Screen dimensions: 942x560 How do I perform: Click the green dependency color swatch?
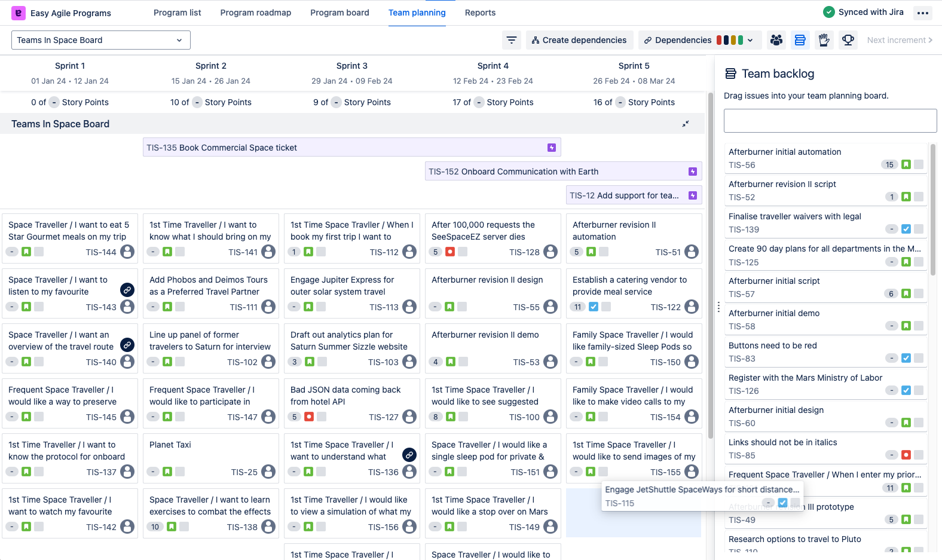(x=741, y=40)
